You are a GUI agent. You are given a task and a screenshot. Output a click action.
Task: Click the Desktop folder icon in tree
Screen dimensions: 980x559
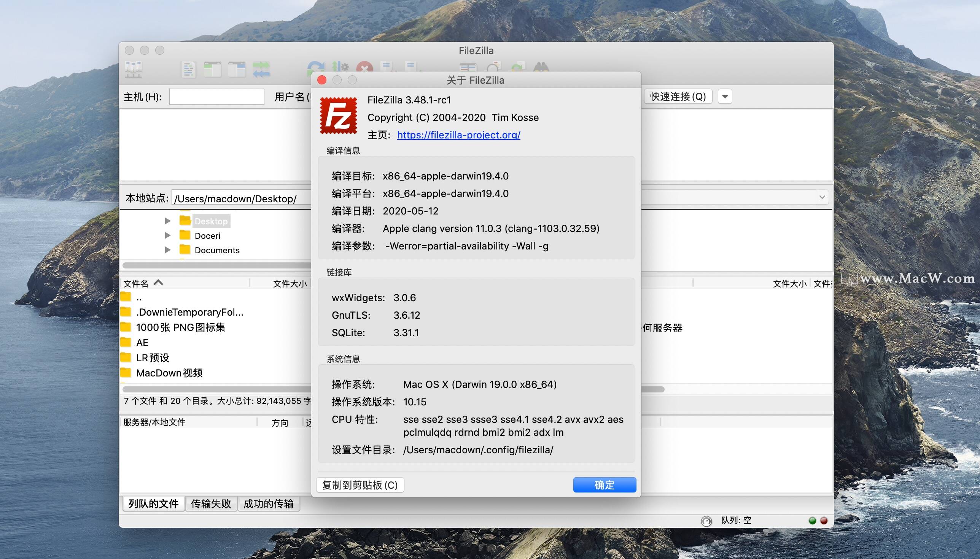(x=185, y=221)
